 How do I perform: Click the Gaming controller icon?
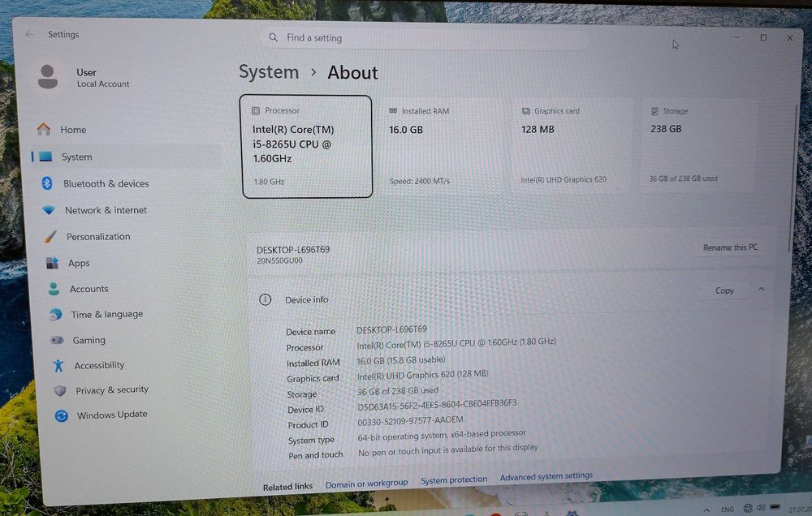[57, 340]
